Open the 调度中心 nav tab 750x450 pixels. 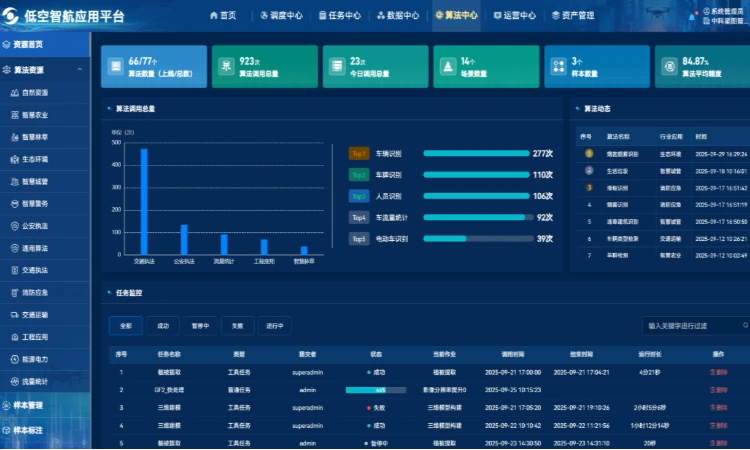coord(281,15)
